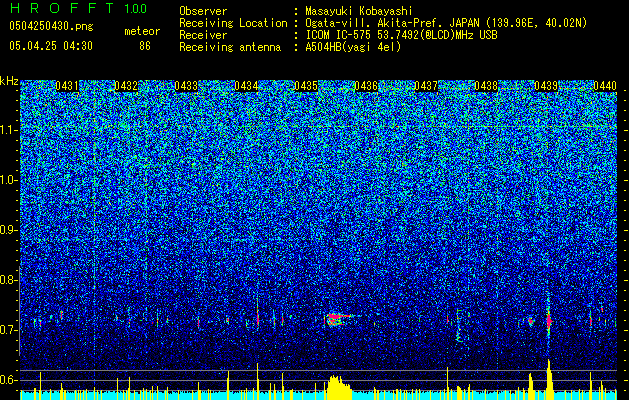
Task: Click antenna value A504HB(yagi 4el)
Action: tap(353, 47)
